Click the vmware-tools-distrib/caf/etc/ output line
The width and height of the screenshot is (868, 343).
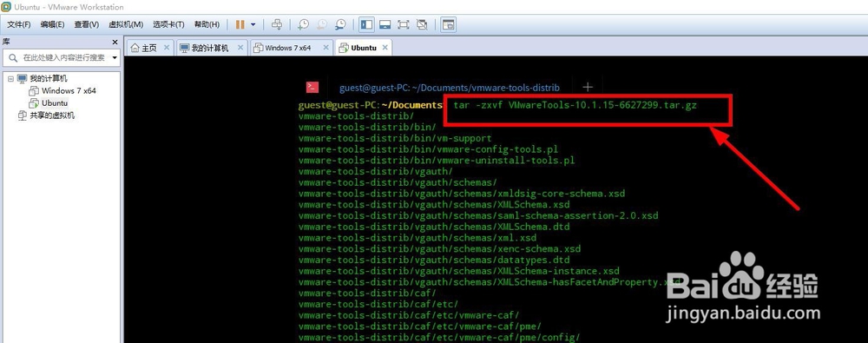pos(378,304)
